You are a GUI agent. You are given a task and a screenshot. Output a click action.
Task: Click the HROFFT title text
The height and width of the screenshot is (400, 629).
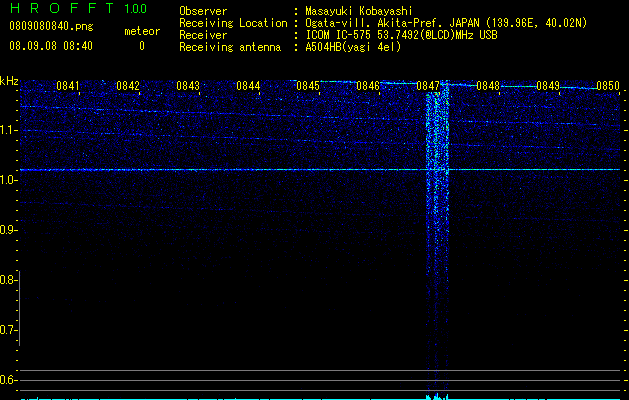tap(62, 8)
